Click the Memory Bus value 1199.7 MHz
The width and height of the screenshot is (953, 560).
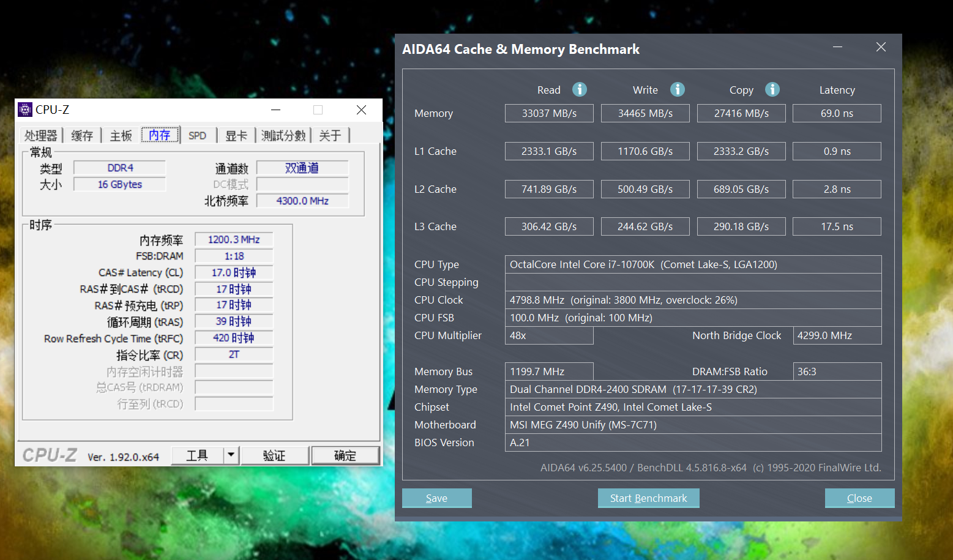tap(549, 371)
